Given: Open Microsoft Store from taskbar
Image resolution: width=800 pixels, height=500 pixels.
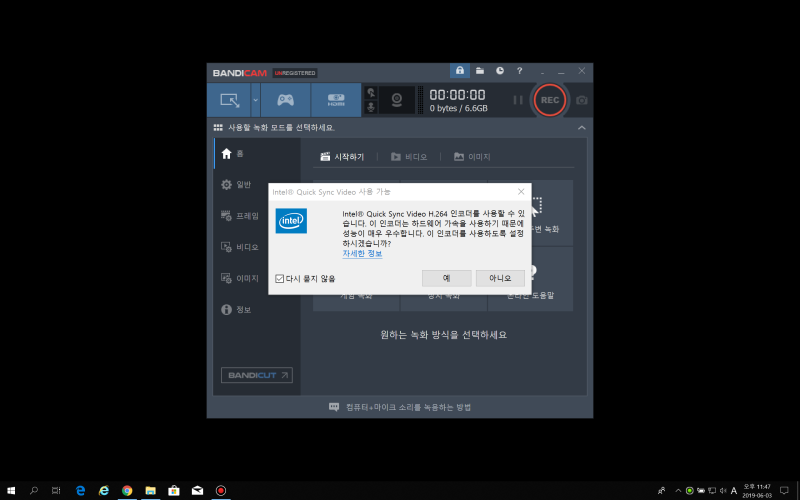Looking at the screenshot, I should pyautogui.click(x=174, y=491).
